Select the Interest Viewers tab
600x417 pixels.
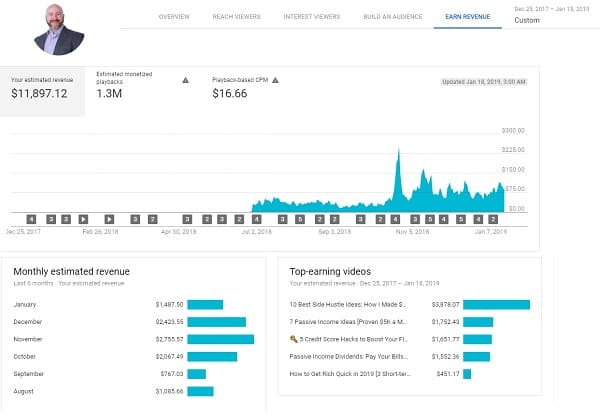point(312,17)
